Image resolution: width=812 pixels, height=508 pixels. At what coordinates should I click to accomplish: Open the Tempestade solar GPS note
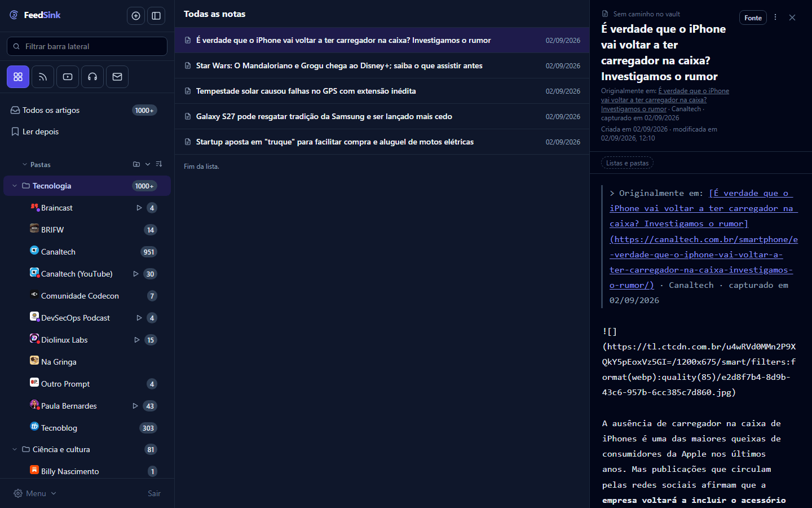382,91
